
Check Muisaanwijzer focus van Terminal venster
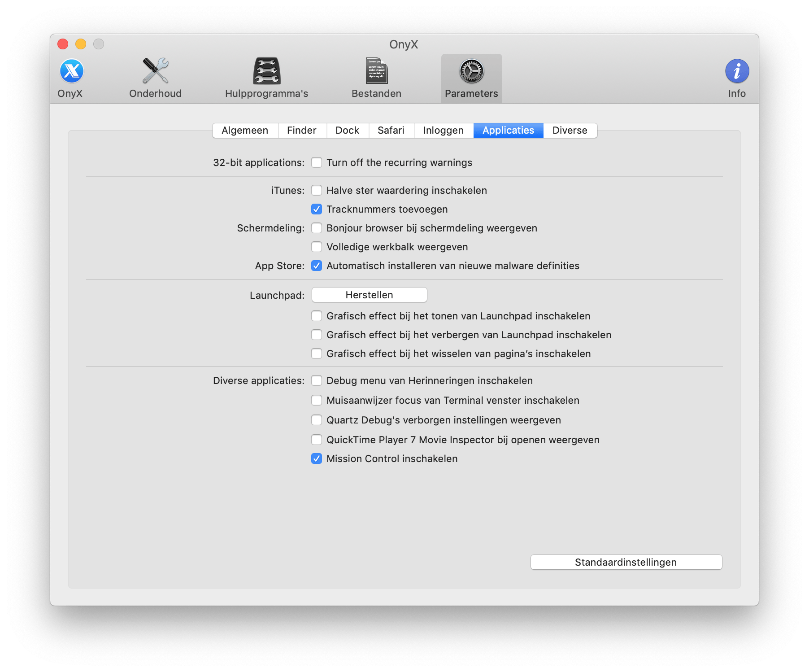click(x=317, y=400)
